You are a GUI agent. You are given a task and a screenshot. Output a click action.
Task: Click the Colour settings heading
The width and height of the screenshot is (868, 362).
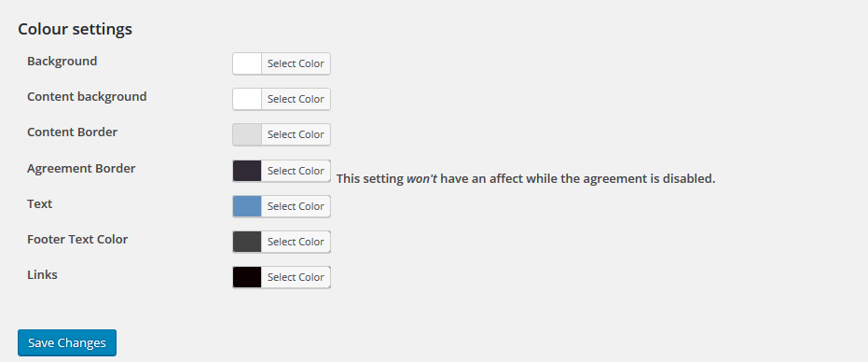tap(76, 29)
